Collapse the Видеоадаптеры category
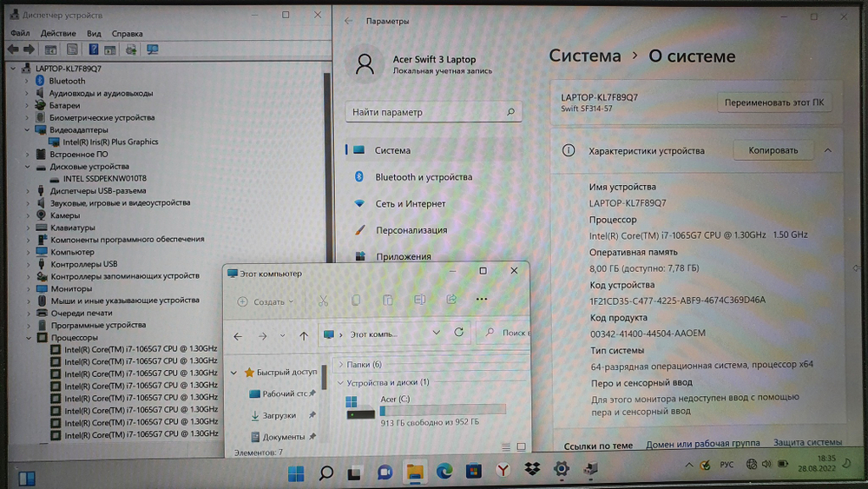Viewport: 868px width, 489px height. (27, 129)
